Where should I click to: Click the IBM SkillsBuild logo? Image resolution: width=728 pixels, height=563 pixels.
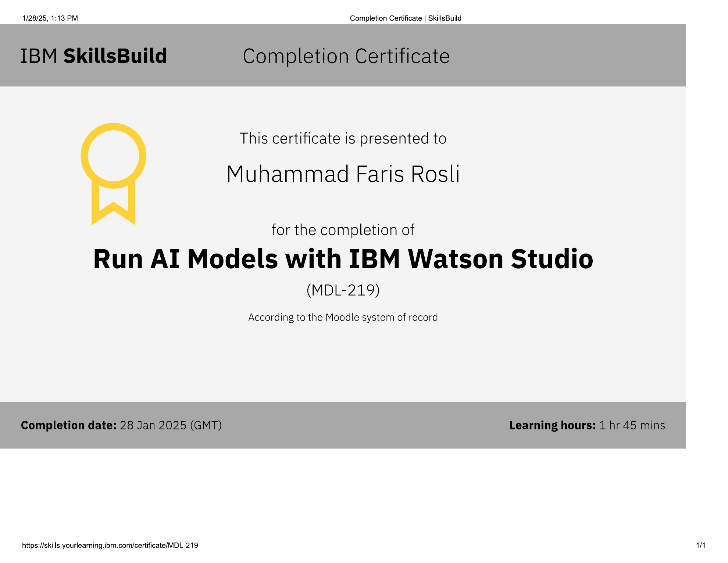pyautogui.click(x=93, y=56)
